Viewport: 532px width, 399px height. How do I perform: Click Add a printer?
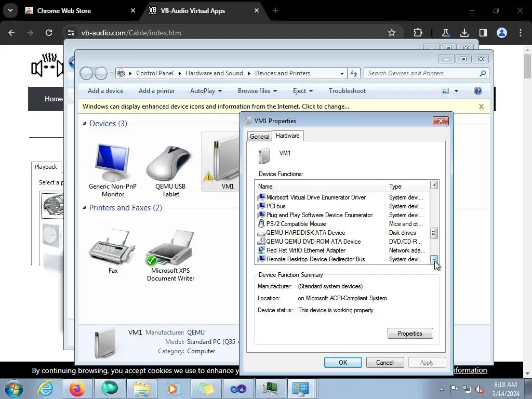coord(156,91)
